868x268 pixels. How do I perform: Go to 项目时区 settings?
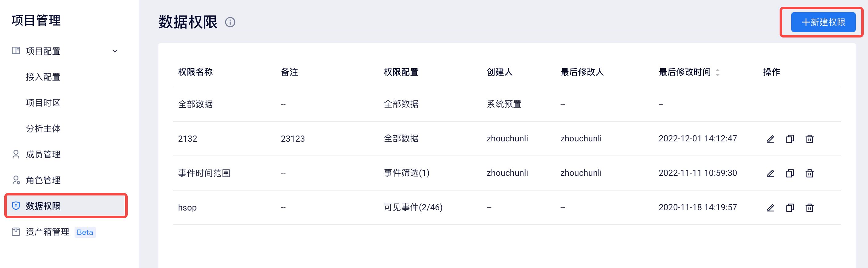43,103
